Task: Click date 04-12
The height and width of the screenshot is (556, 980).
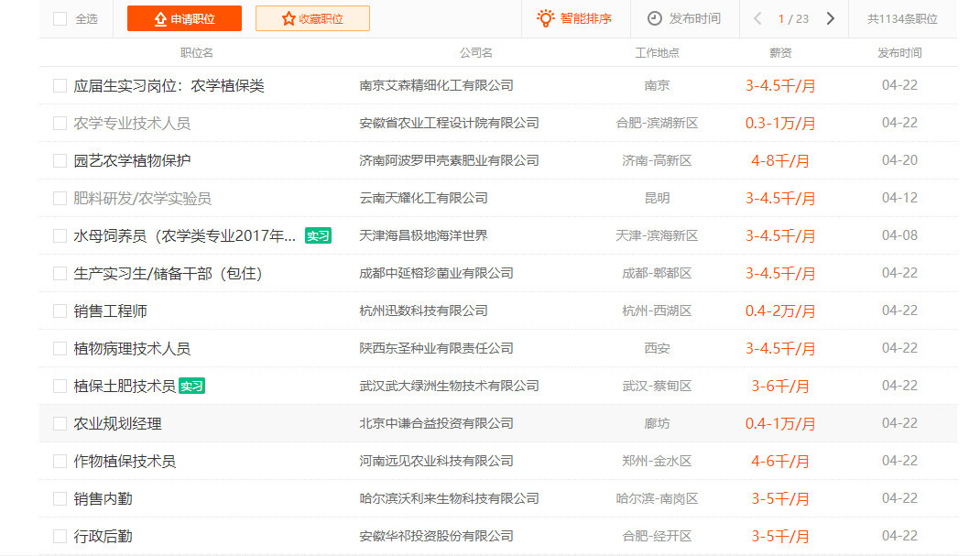Action: tap(899, 198)
